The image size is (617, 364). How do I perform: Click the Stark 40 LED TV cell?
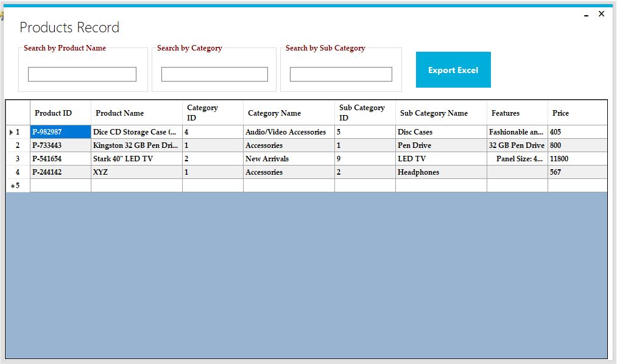136,158
